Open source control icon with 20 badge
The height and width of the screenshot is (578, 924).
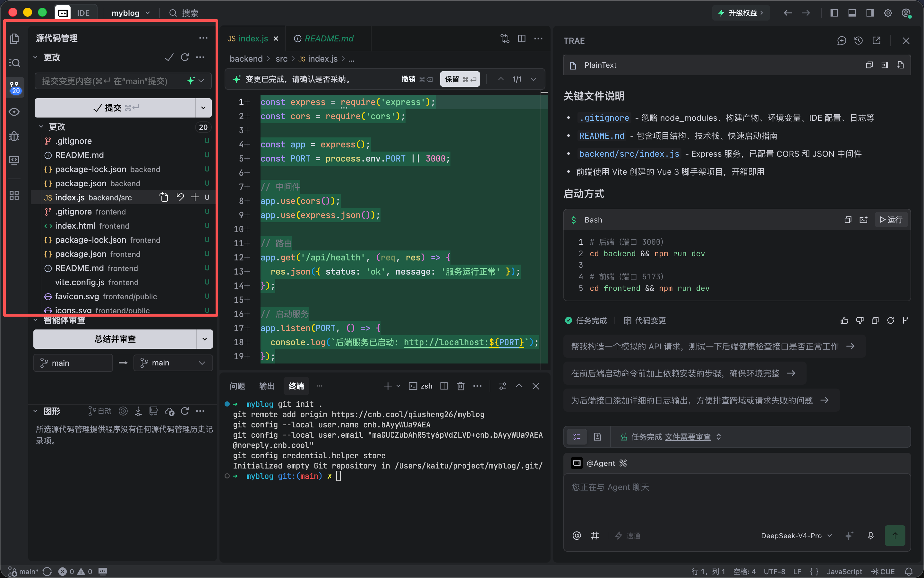pos(14,87)
